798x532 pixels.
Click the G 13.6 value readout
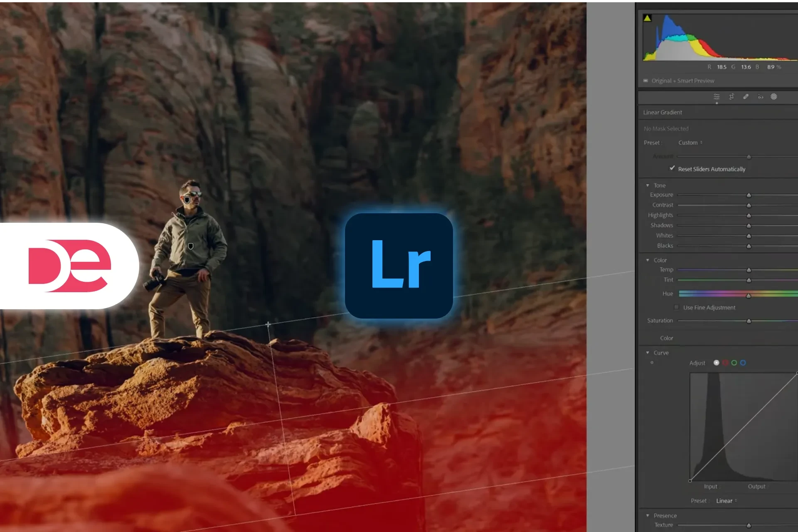(x=741, y=67)
